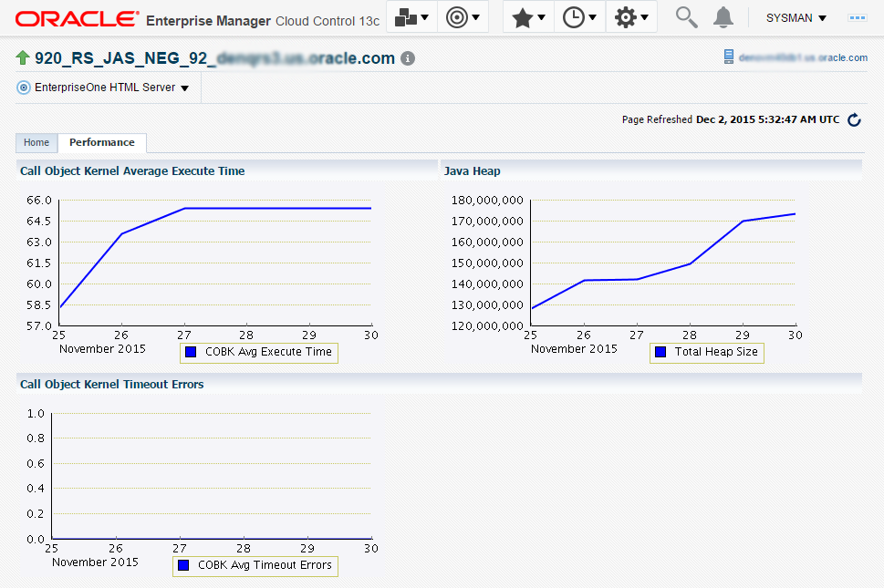This screenshot has height=588, width=884.
Task: Click the Oracle logo
Action: click(x=78, y=18)
